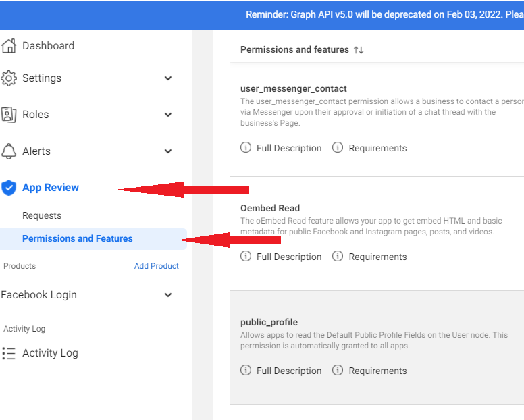Open Requirements for Oembed Read
The height and width of the screenshot is (420, 524).
click(x=377, y=257)
